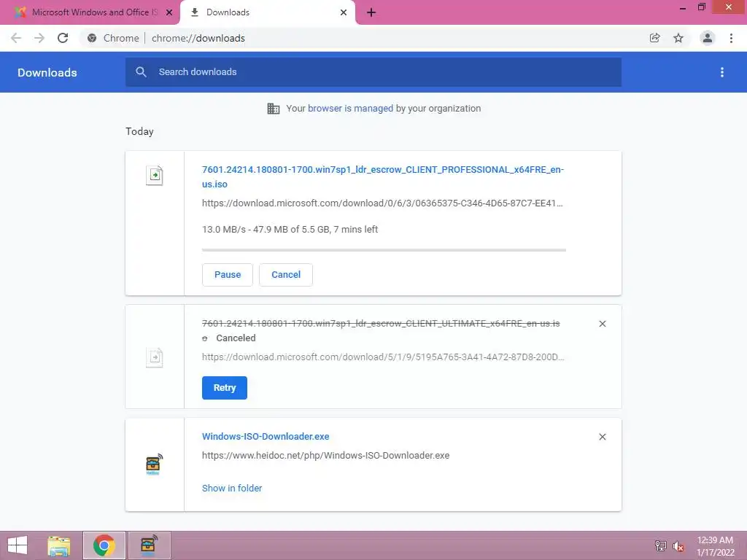Bookmark this tab with the star icon
This screenshot has width=747, height=560.
pos(678,38)
